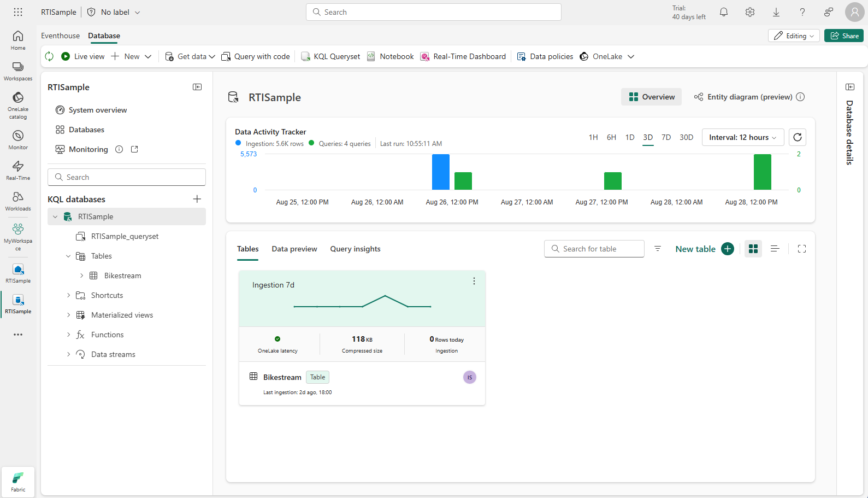868x498 pixels.
Task: Open the sensitivity label dropdown
Action: [x=114, y=12]
